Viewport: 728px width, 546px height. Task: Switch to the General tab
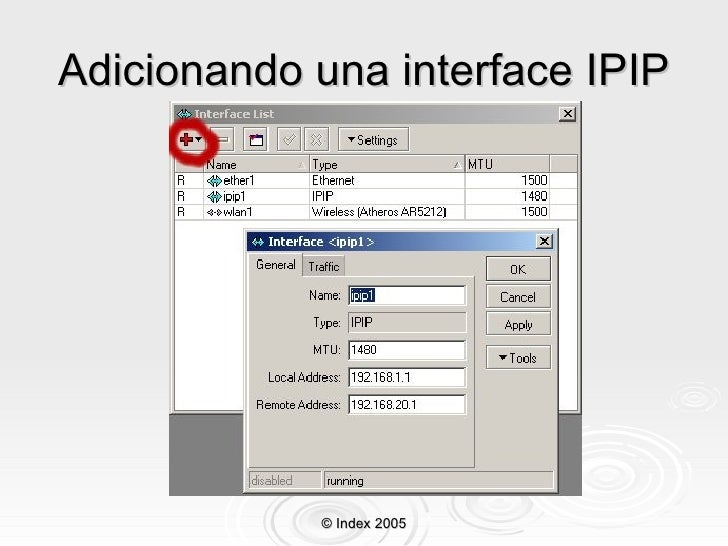pyautogui.click(x=276, y=265)
